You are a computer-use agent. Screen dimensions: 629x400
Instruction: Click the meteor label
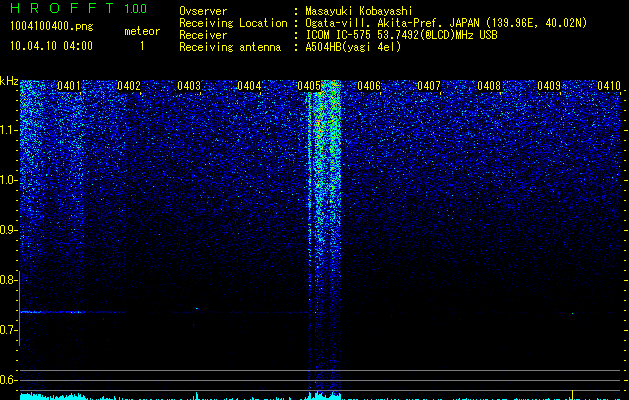point(142,31)
